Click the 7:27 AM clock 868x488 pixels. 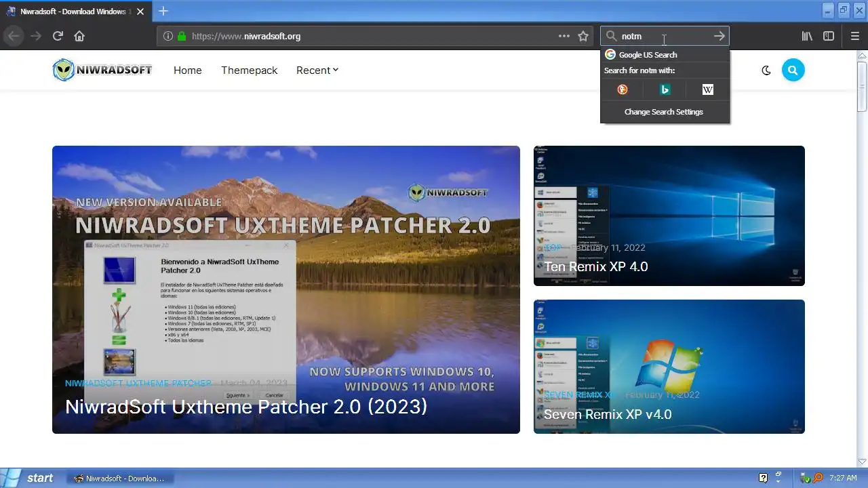pos(843,478)
